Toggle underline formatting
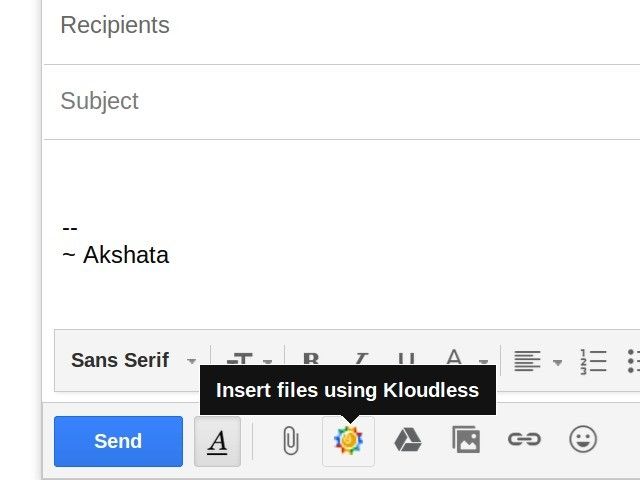640x480 pixels. coord(406,361)
